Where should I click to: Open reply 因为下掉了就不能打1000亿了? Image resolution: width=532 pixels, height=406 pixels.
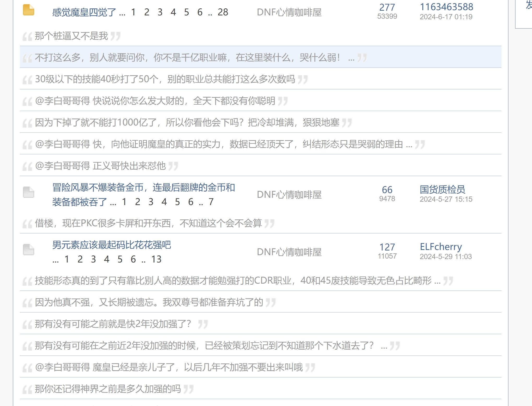[187, 122]
